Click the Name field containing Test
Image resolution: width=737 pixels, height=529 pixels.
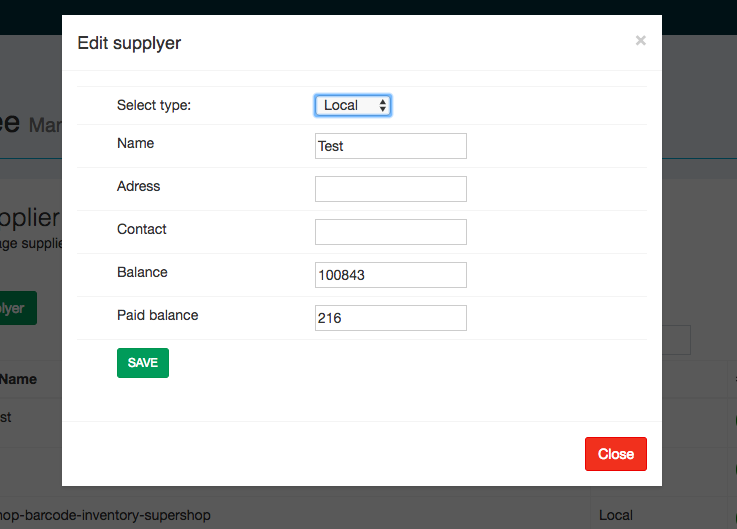click(x=390, y=146)
